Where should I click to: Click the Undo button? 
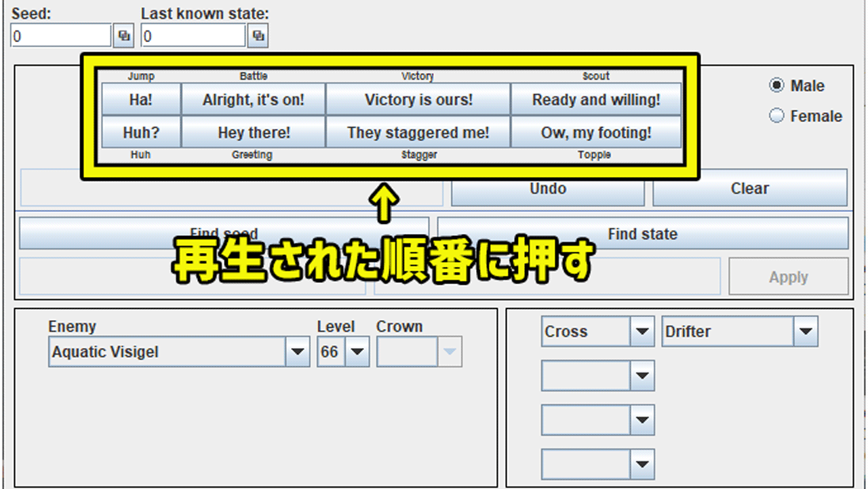(x=547, y=189)
